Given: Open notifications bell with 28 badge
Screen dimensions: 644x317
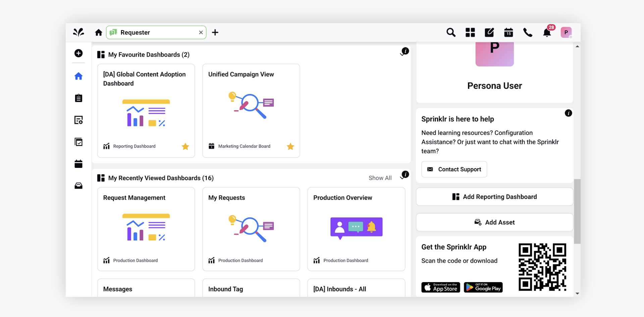Looking at the screenshot, I should coord(547,32).
